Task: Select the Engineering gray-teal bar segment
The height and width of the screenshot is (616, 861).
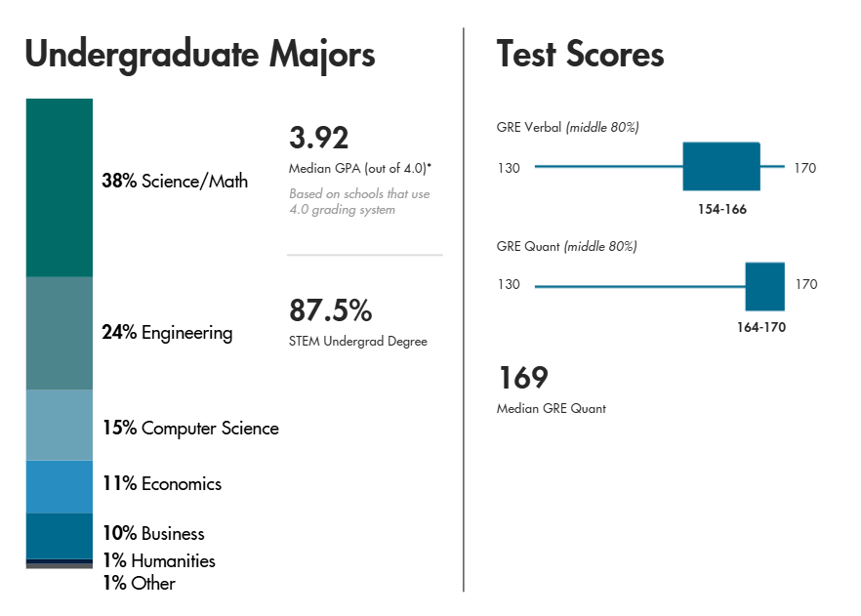Action: [x=60, y=333]
